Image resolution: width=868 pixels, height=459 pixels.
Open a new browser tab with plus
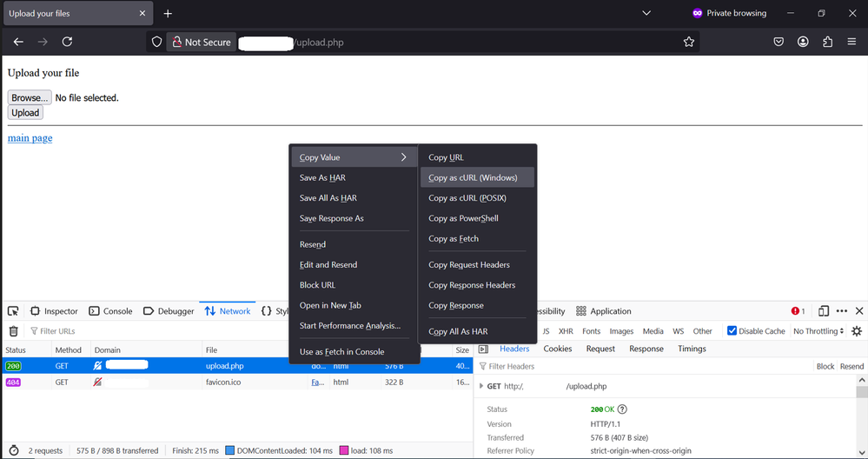pyautogui.click(x=168, y=13)
